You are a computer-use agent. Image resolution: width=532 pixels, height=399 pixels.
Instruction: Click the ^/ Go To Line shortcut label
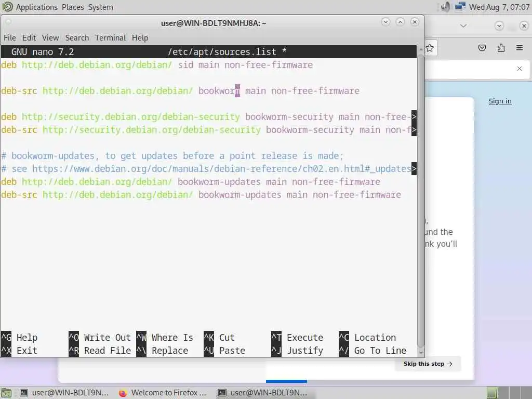pyautogui.click(x=373, y=351)
